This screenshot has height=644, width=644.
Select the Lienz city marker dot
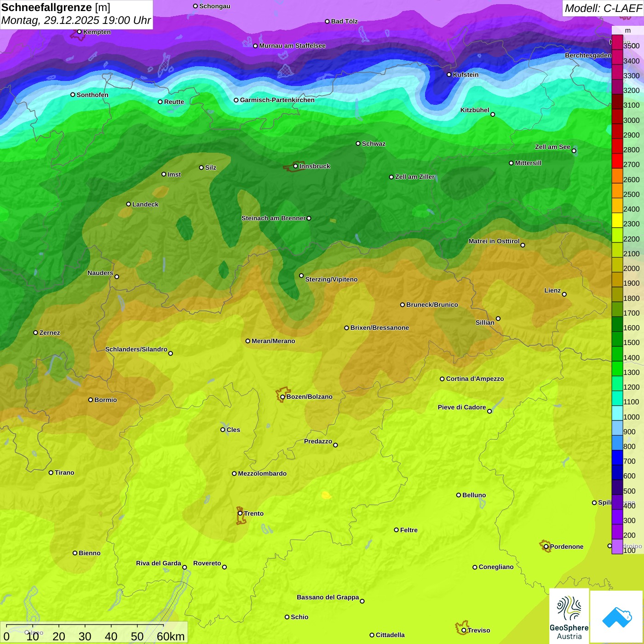(x=564, y=294)
